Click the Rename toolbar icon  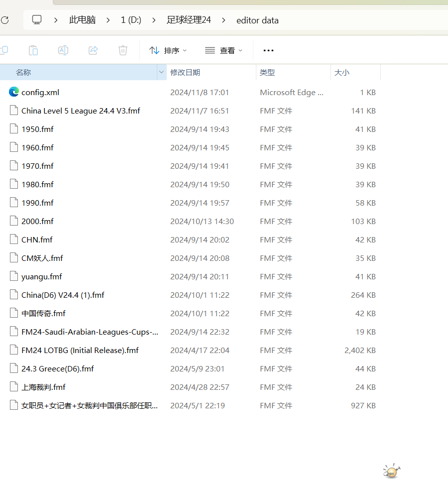(x=63, y=50)
